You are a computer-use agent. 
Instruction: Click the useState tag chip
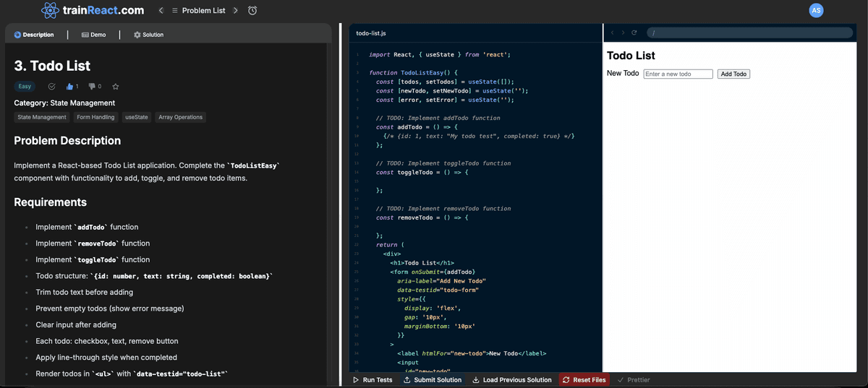137,117
